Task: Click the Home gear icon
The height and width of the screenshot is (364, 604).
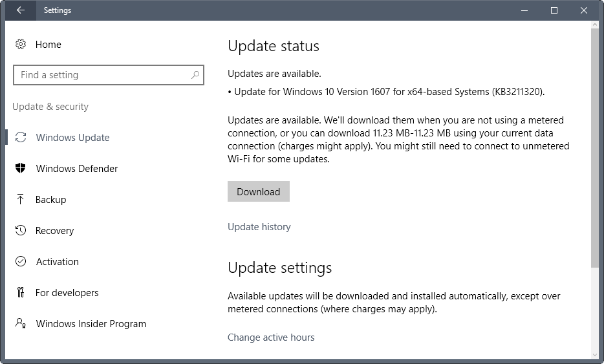Action: [21, 45]
